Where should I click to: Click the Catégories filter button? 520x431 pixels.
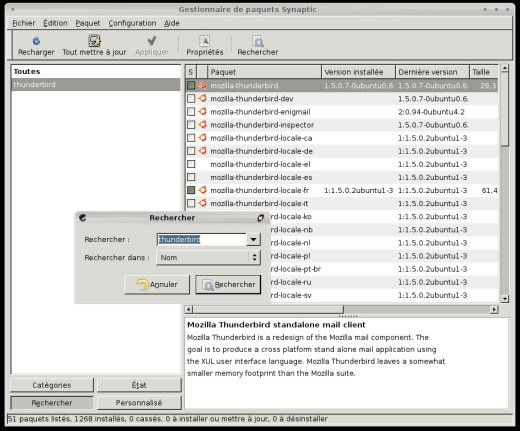click(x=52, y=385)
